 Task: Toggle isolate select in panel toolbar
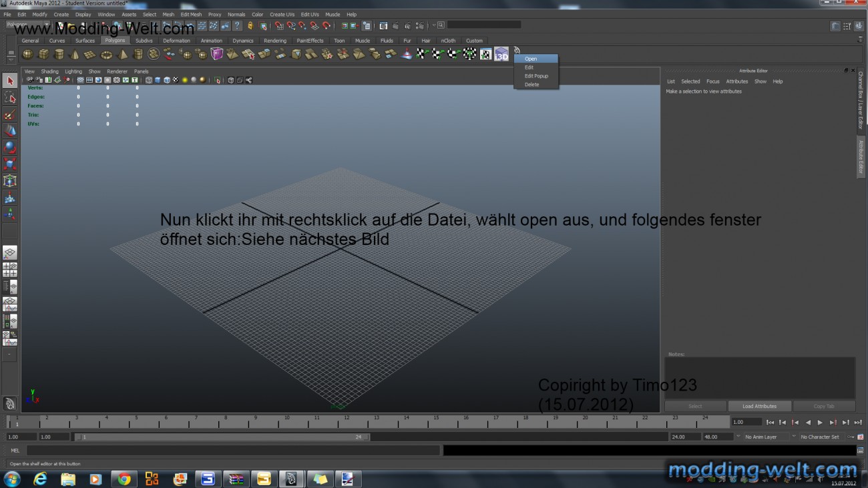click(x=218, y=80)
